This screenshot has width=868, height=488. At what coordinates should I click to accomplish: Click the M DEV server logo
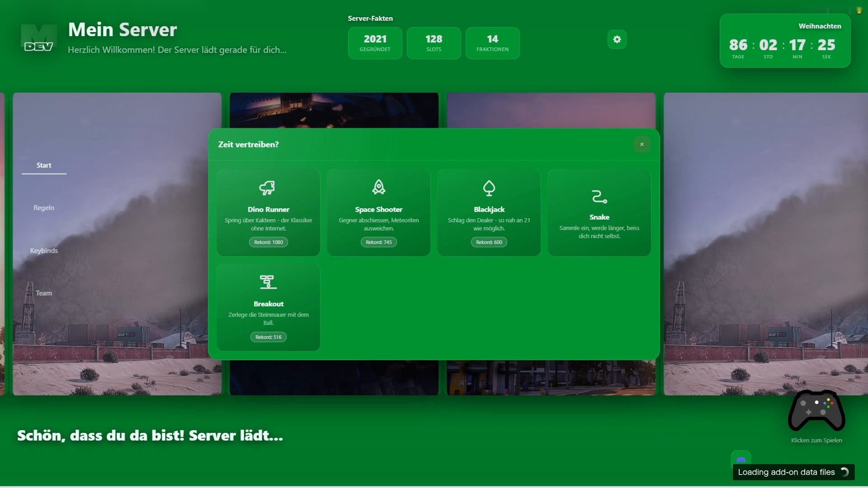click(39, 38)
